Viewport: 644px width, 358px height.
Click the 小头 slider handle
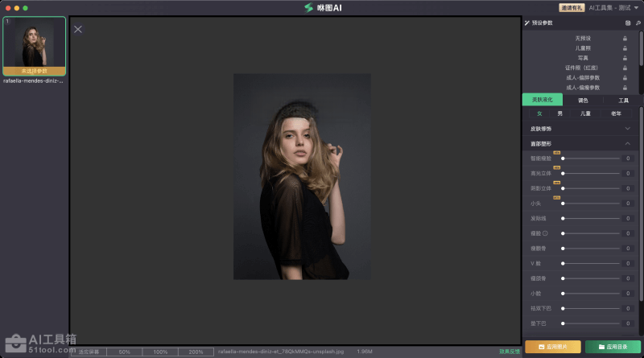pos(563,204)
